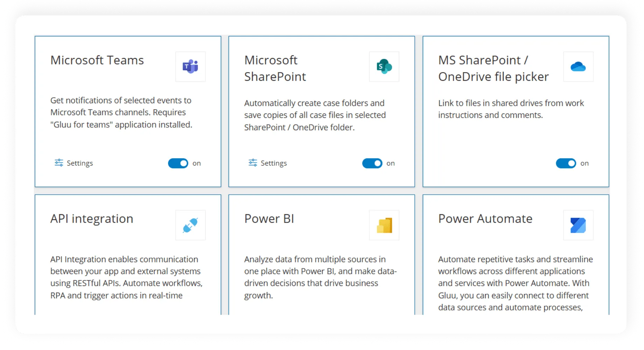Select the Microsoft Teams card title
The height and width of the screenshot is (350, 644).
click(x=97, y=60)
